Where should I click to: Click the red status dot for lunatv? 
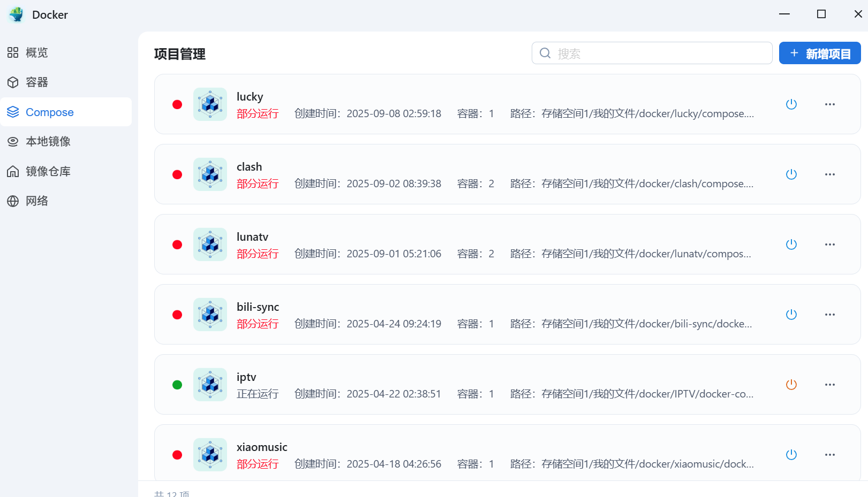click(x=177, y=244)
